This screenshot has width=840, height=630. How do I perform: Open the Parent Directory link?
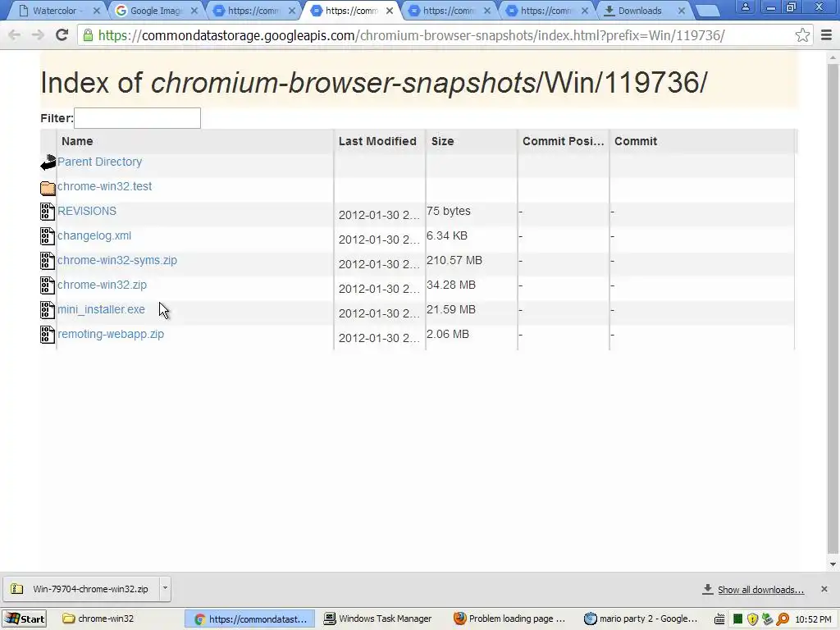(x=99, y=162)
